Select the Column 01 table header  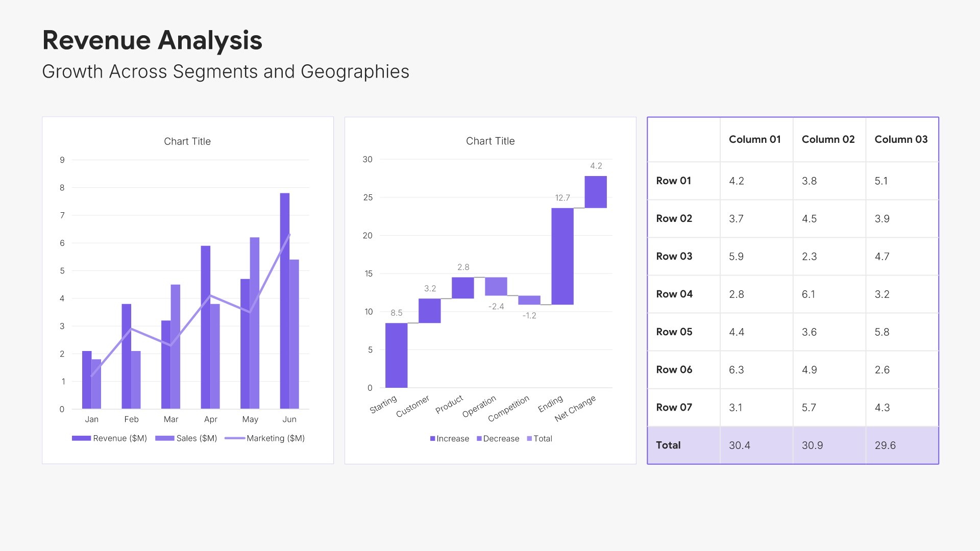coord(754,139)
